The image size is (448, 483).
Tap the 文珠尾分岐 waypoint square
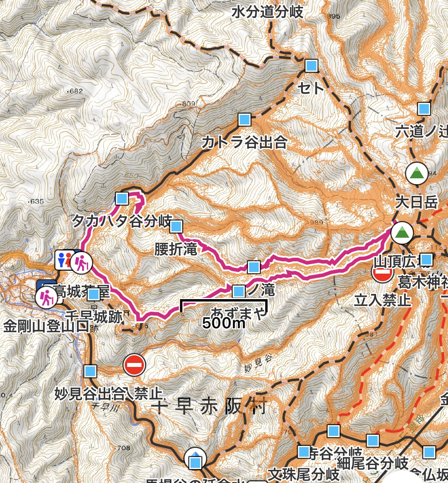click(x=304, y=451)
